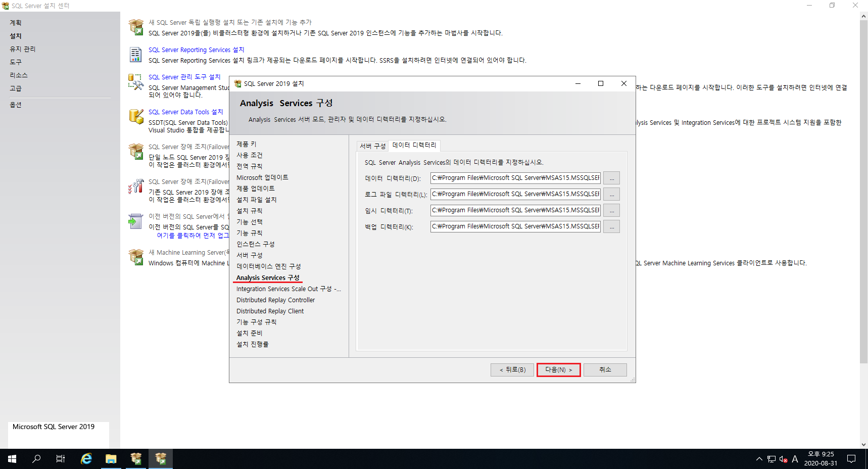The width and height of the screenshot is (868, 469).
Task: Click the upgrade from previous version arrow icon
Action: click(136, 221)
